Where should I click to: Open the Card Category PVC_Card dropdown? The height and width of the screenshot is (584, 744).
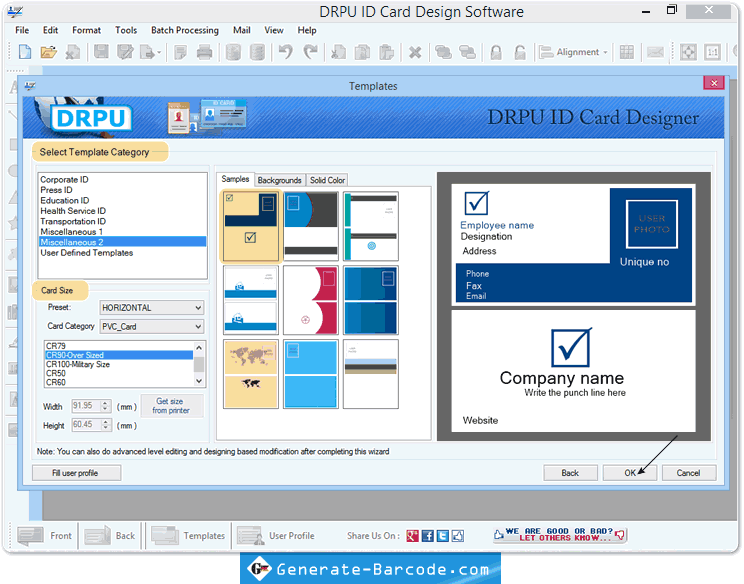[x=152, y=326]
